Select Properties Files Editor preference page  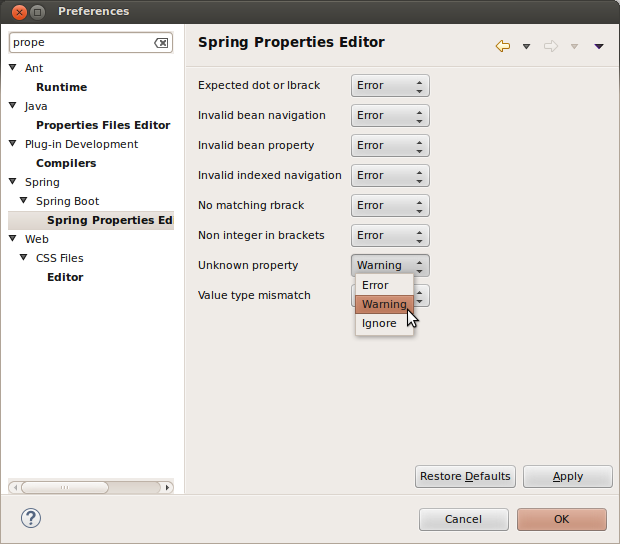(103, 125)
